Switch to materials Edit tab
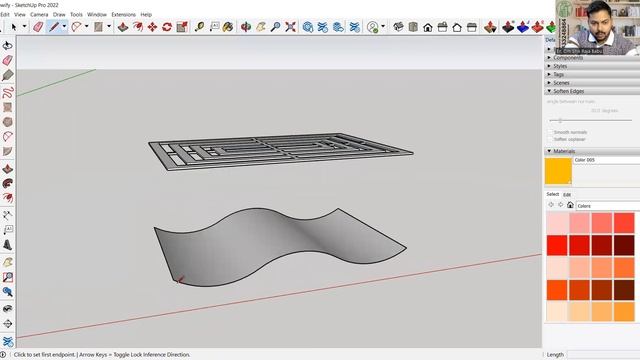The image size is (640, 360). [x=567, y=195]
